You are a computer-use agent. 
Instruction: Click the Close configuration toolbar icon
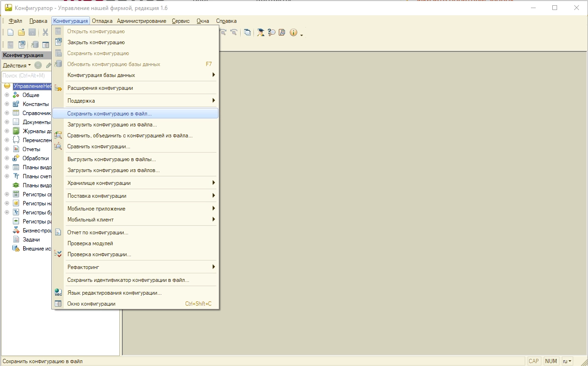[x=21, y=45]
